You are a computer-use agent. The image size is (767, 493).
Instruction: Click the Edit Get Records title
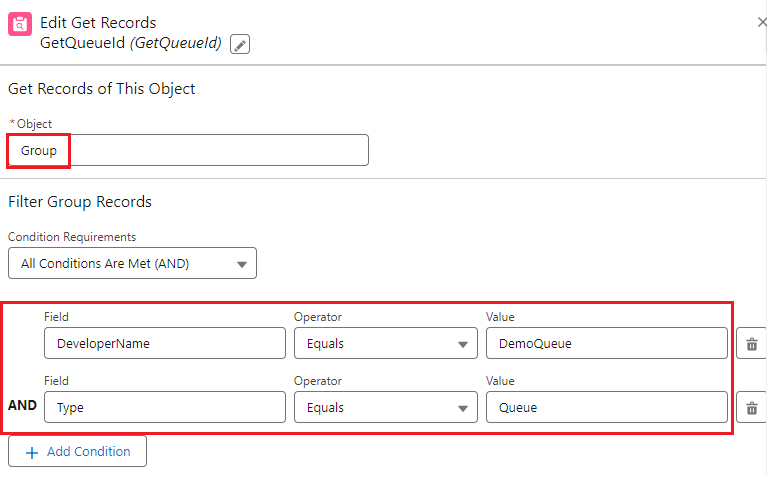[98, 22]
